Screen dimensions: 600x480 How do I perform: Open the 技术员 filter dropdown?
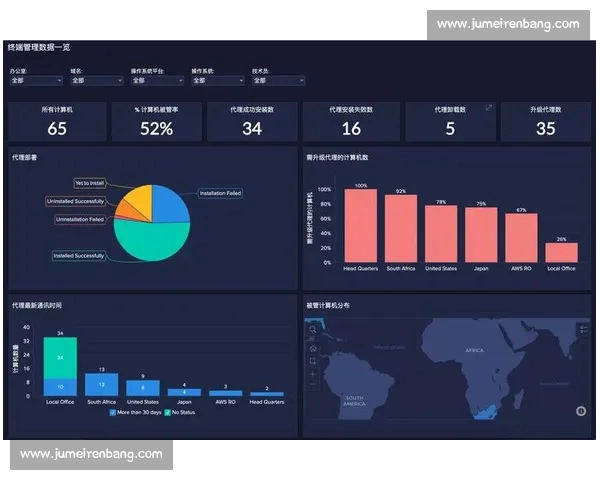(273, 81)
